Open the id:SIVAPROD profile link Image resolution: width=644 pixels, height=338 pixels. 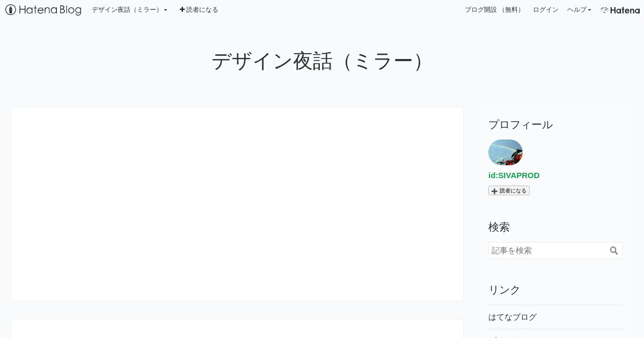[514, 175]
